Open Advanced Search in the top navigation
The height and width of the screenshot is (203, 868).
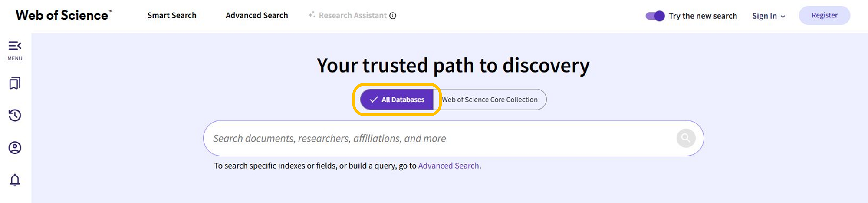click(257, 16)
